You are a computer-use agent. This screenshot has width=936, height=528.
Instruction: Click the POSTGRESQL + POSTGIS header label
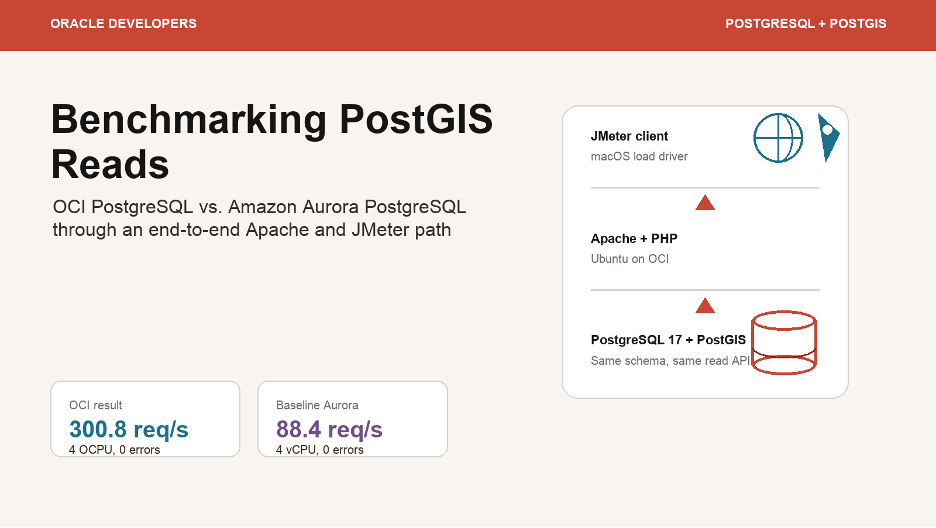click(806, 24)
